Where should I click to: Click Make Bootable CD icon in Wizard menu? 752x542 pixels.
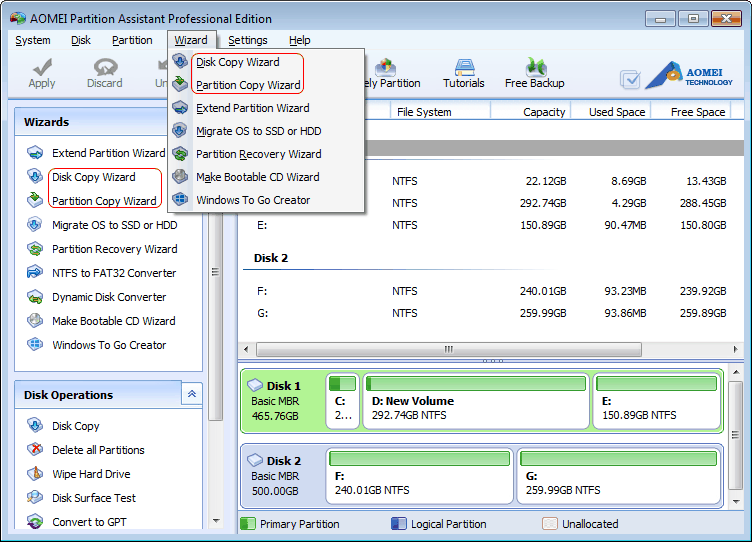[x=180, y=177]
